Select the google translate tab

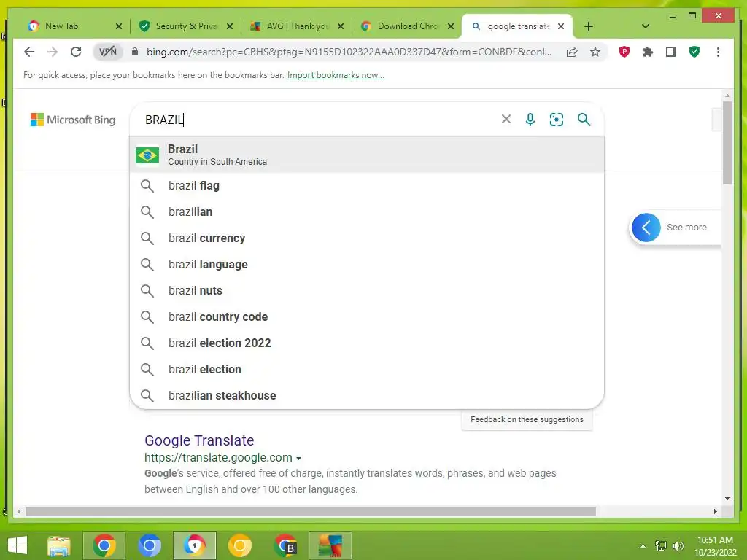pos(518,26)
